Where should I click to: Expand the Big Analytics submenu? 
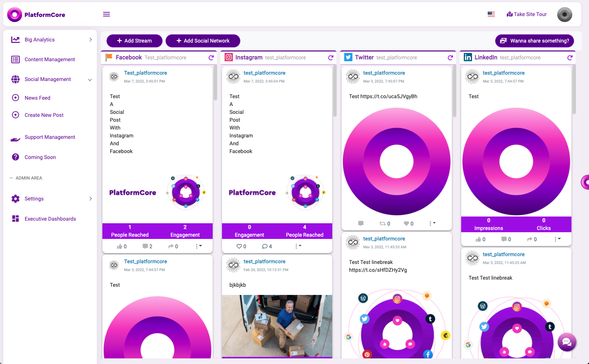click(90, 40)
